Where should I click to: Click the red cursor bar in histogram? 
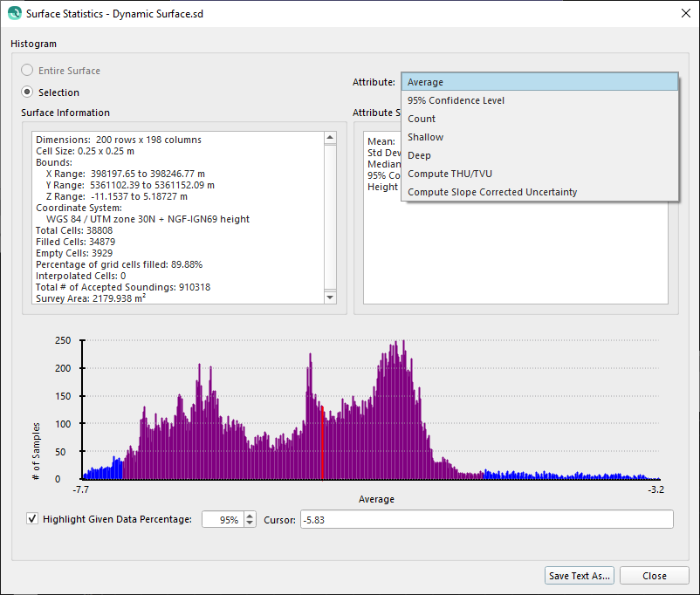[322, 445]
